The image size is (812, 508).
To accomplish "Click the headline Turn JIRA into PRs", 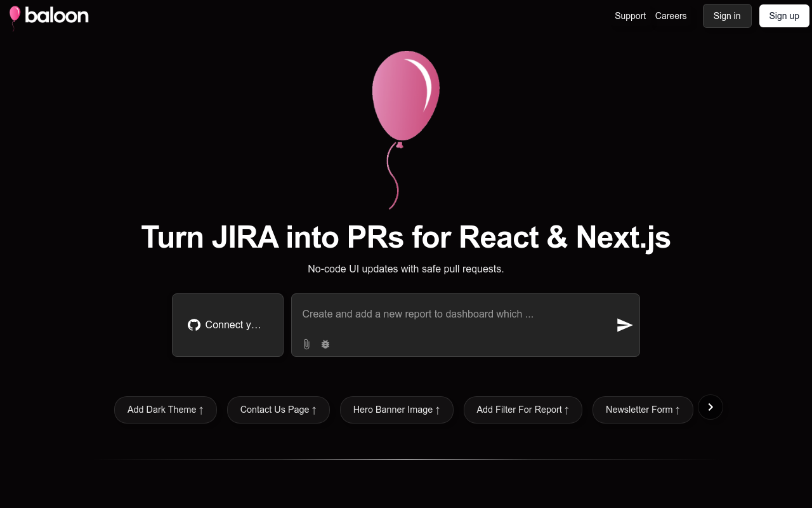I will [x=406, y=237].
